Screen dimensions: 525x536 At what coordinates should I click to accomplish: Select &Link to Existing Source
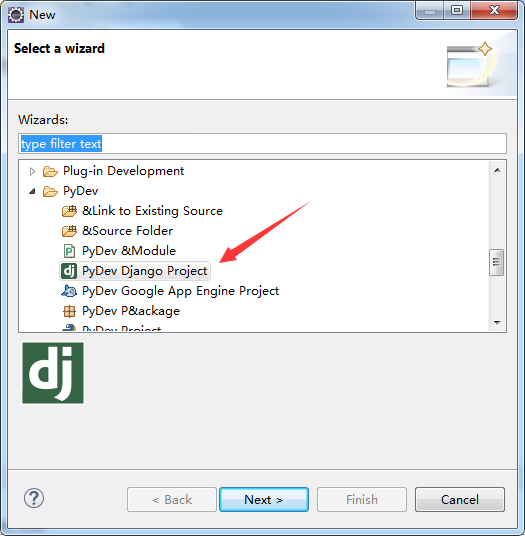tap(152, 211)
